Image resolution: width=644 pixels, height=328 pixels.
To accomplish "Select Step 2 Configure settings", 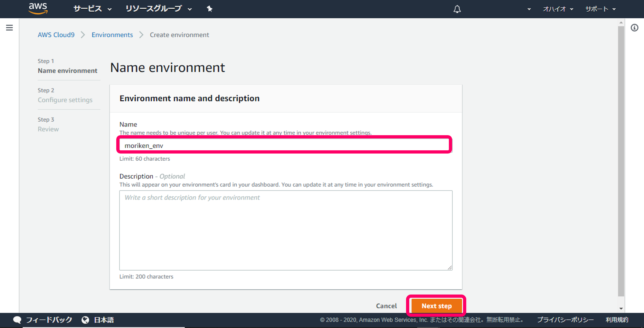I will 65,95.
